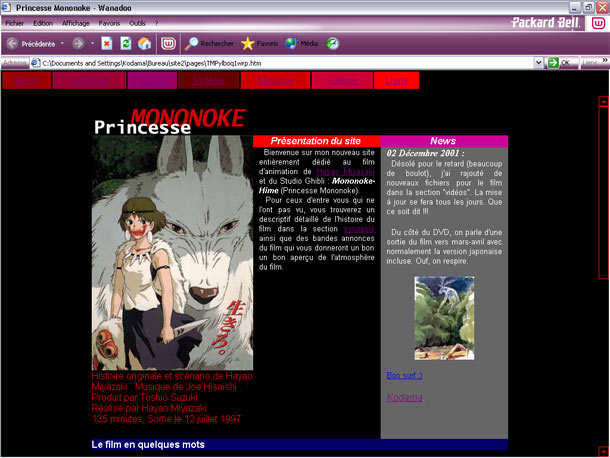Viewport: 610px width, 458px height.
Task: Click the red-outlined vertical scrollbar thumb
Action: tap(603, 193)
